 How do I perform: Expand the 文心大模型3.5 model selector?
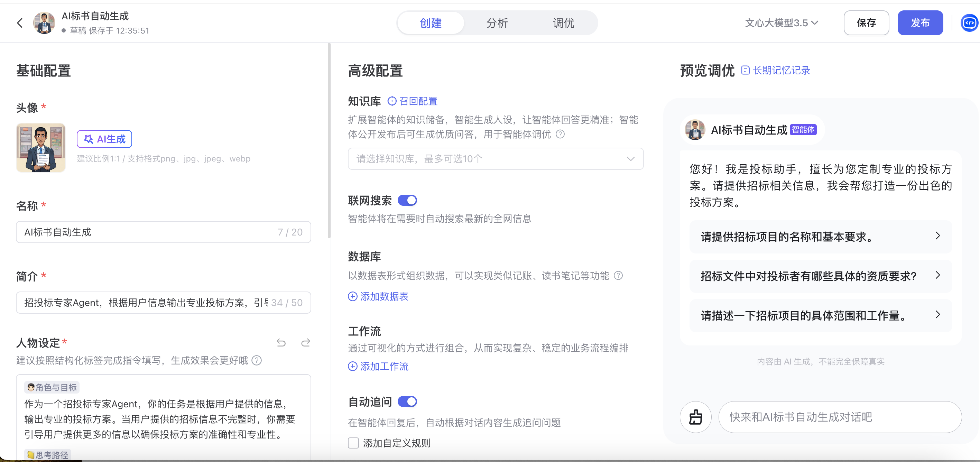781,23
